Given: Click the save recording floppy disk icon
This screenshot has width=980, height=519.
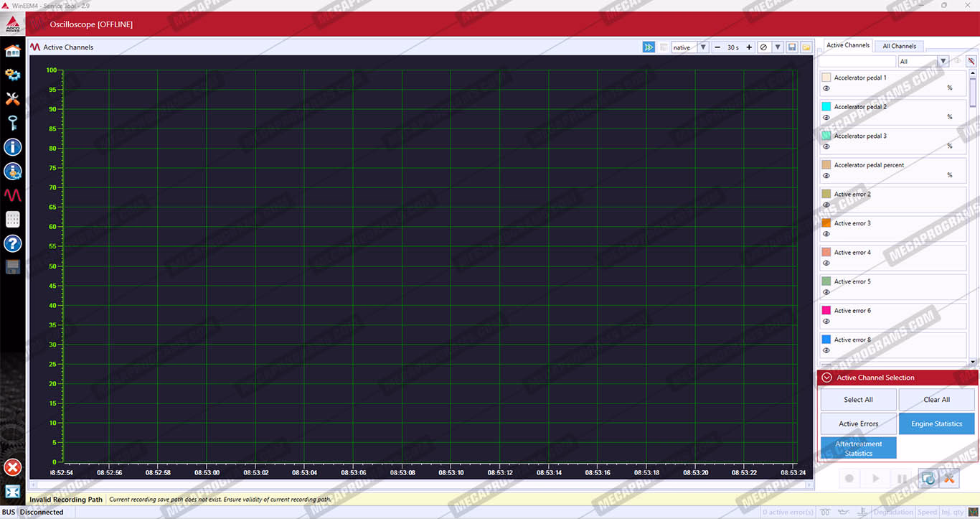Looking at the screenshot, I should [x=792, y=47].
